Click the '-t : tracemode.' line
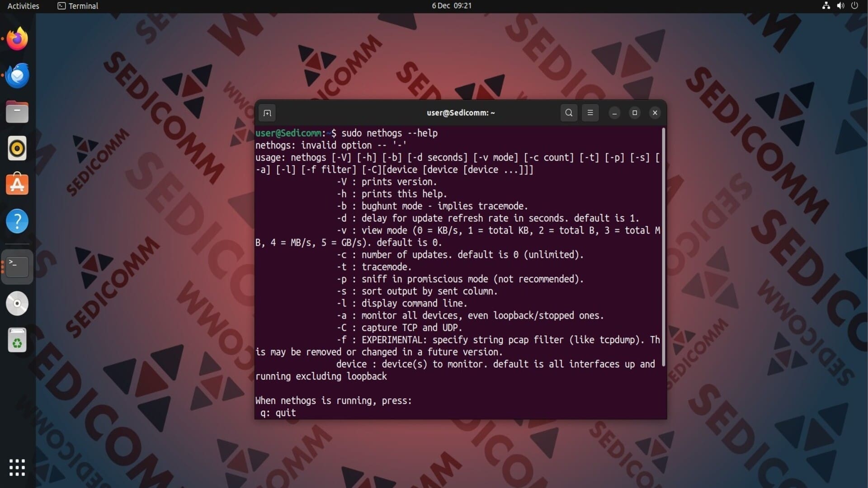This screenshot has width=868, height=488. pos(374,267)
